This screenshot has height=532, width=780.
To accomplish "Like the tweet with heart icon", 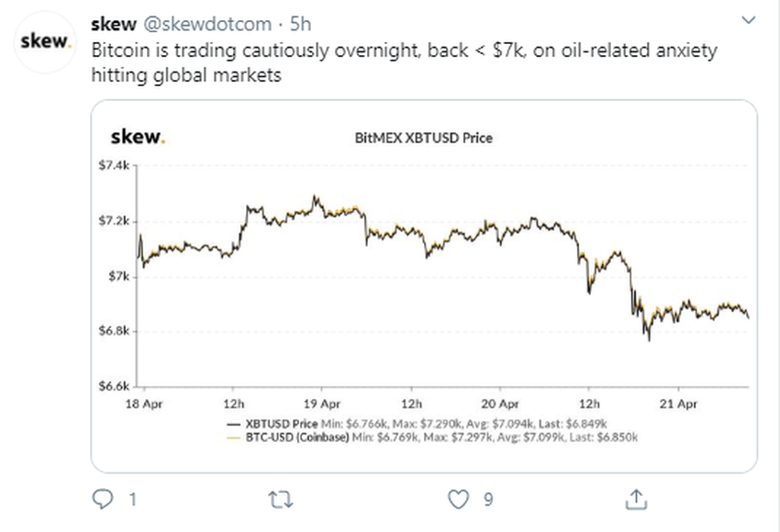I will [458, 499].
